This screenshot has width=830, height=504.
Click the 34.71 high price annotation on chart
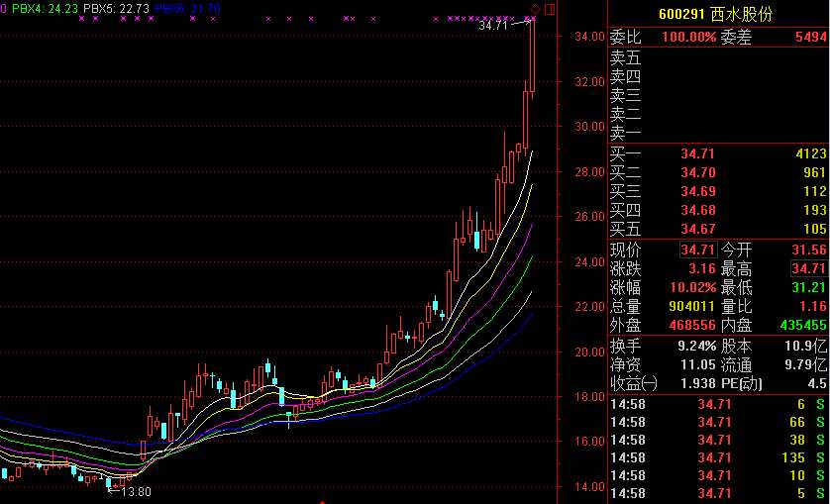pyautogui.click(x=493, y=26)
